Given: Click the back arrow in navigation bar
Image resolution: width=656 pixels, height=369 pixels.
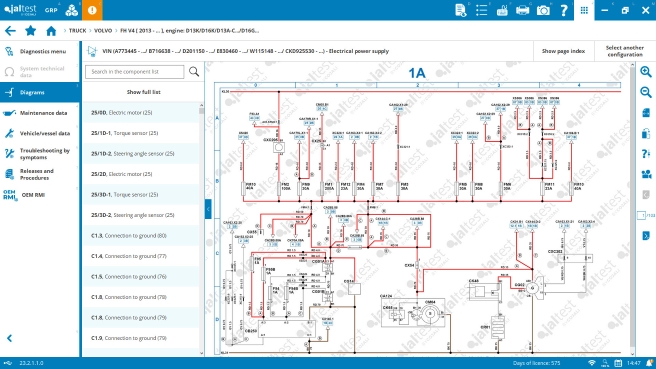Looking at the screenshot, I should [x=10, y=31].
